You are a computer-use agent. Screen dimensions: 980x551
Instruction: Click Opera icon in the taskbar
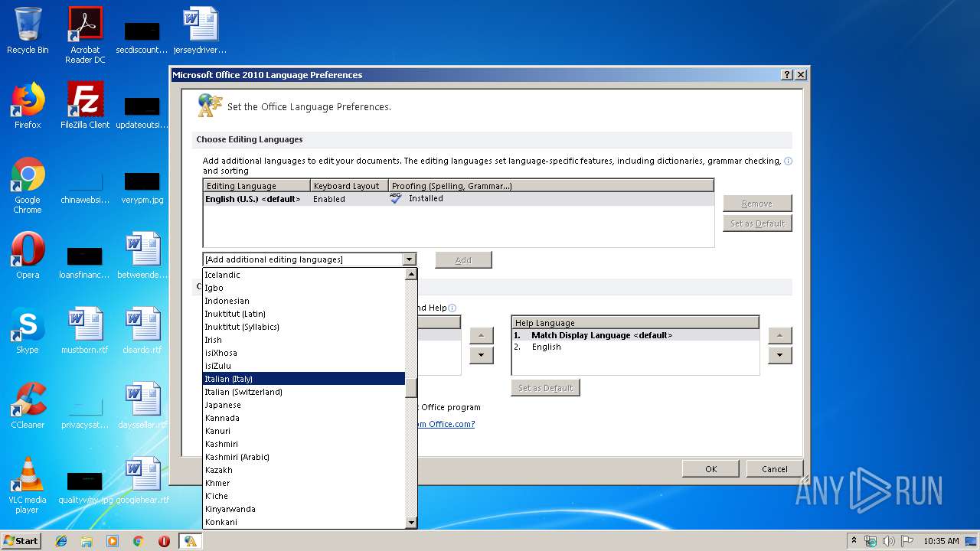pos(164,541)
